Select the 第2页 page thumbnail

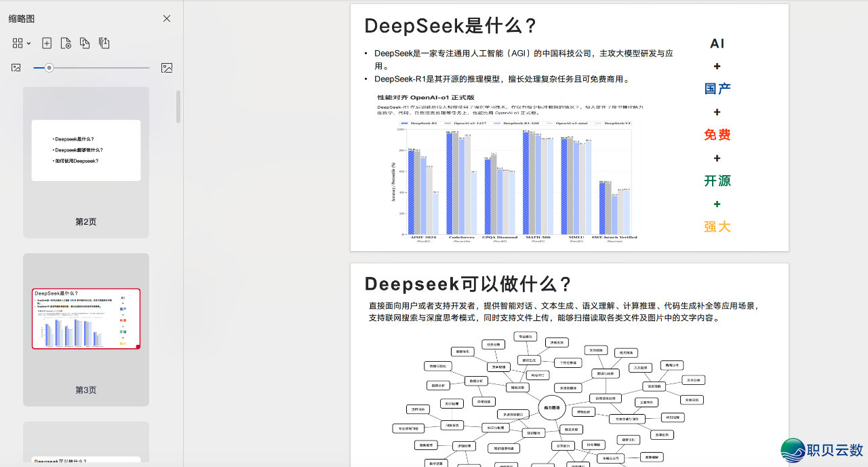point(86,151)
